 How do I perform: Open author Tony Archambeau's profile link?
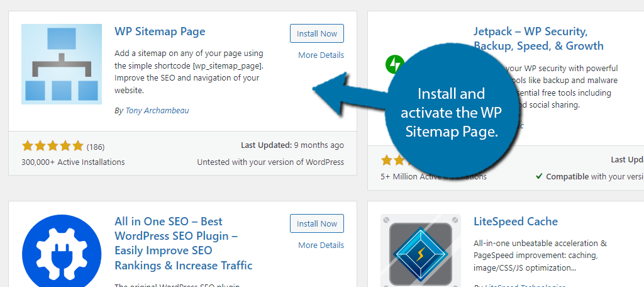point(157,110)
